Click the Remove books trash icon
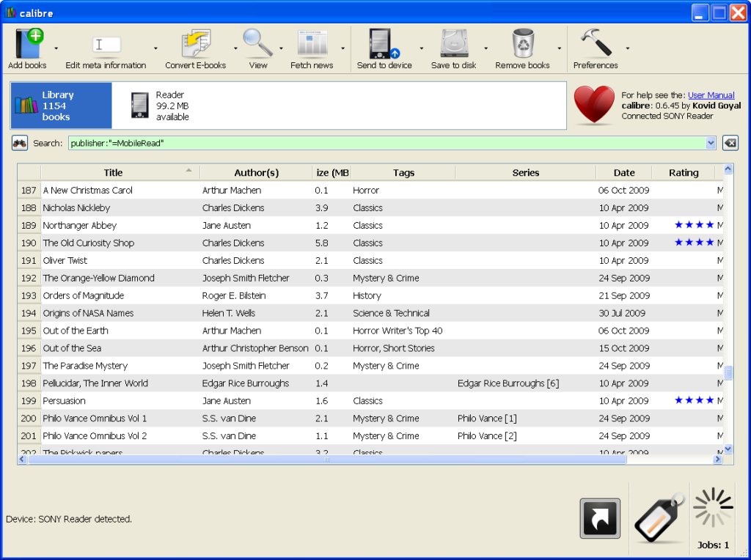The image size is (751, 560). [x=522, y=44]
